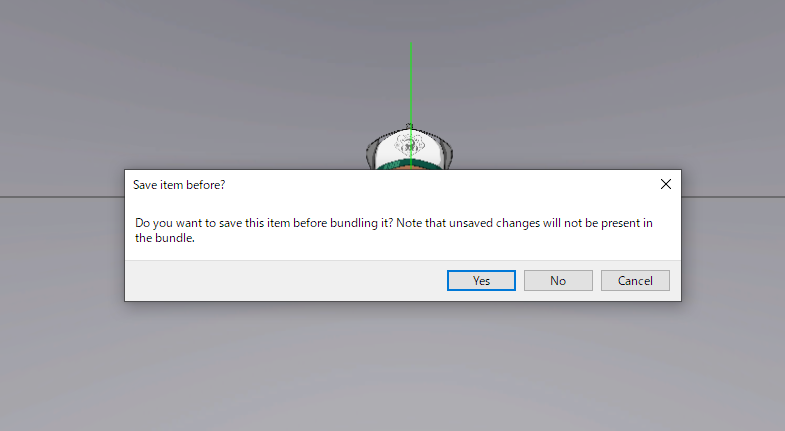Confirm saving with the Yes button

[481, 280]
